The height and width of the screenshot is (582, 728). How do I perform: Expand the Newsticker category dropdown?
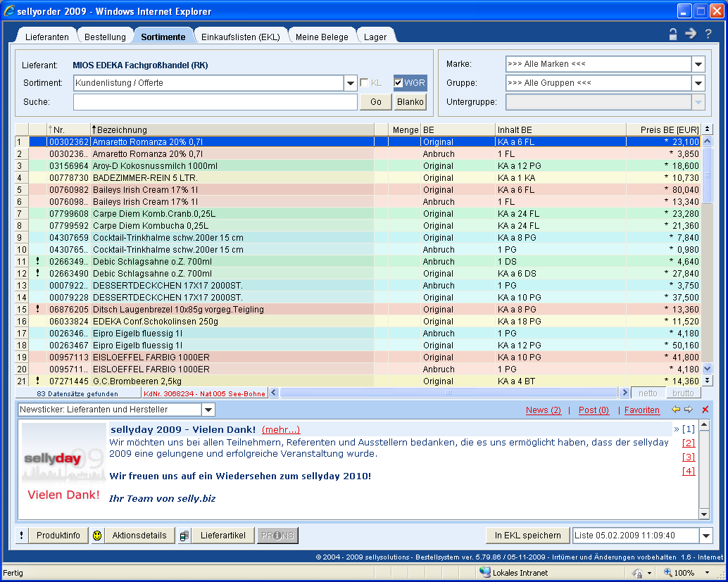pos(208,410)
